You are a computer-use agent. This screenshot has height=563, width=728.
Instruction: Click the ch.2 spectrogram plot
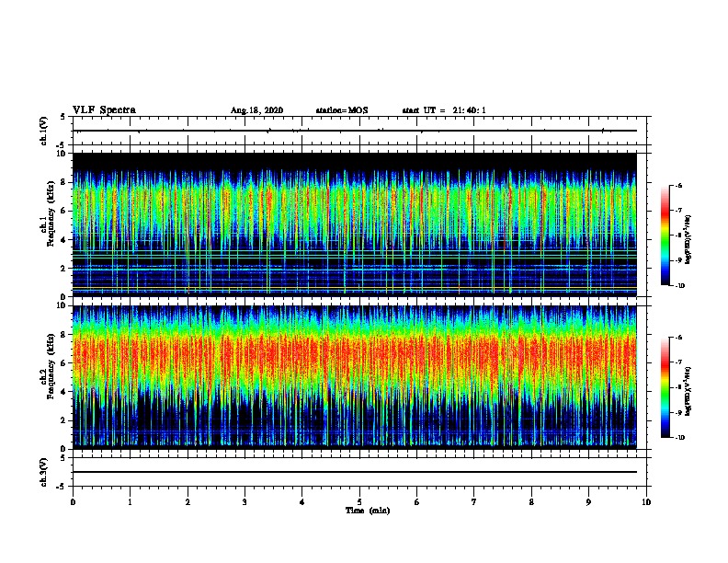(355, 377)
